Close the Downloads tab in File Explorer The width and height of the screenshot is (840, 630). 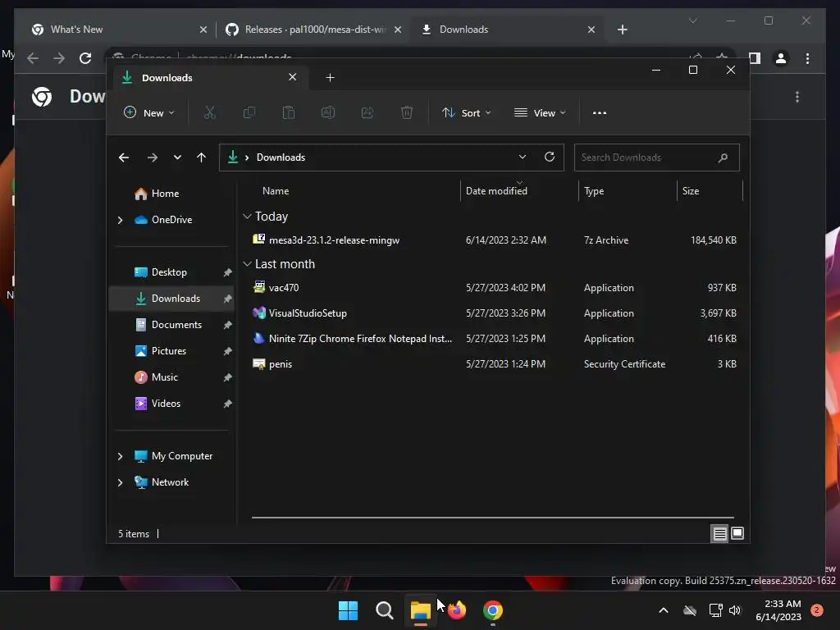[293, 77]
